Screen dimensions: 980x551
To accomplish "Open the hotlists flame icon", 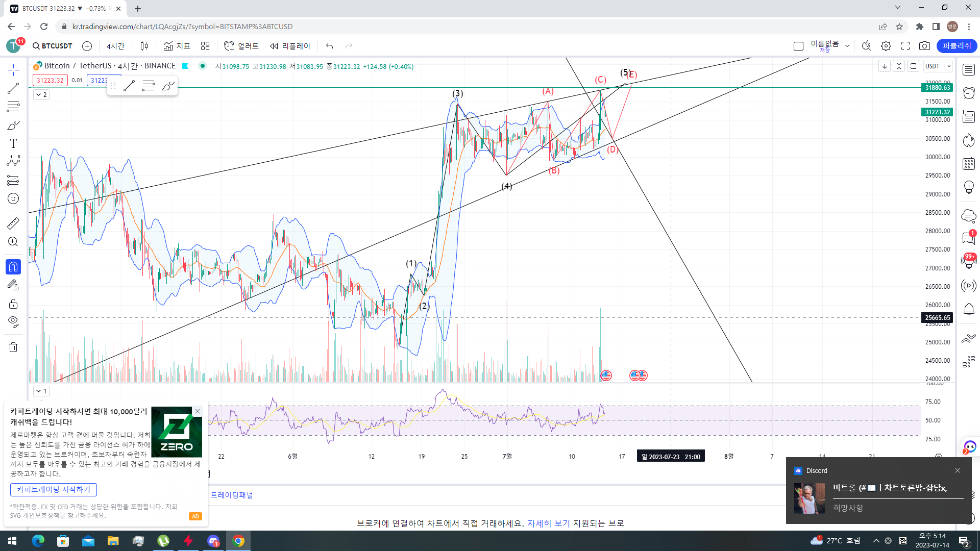I will (x=969, y=140).
